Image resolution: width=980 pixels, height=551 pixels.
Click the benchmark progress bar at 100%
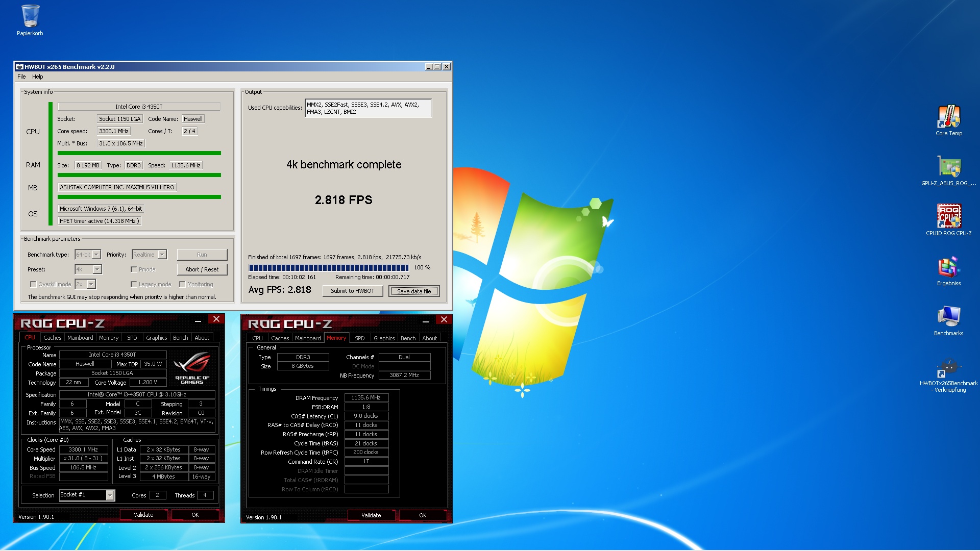point(329,267)
